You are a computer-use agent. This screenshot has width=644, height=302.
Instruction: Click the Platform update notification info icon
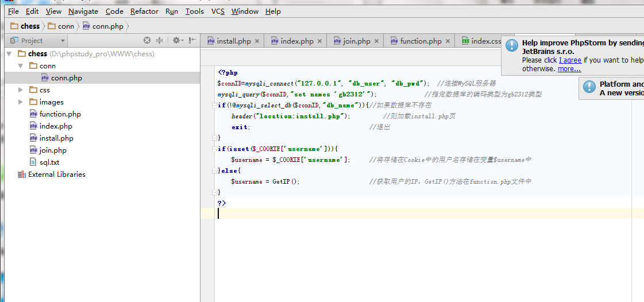(589, 86)
